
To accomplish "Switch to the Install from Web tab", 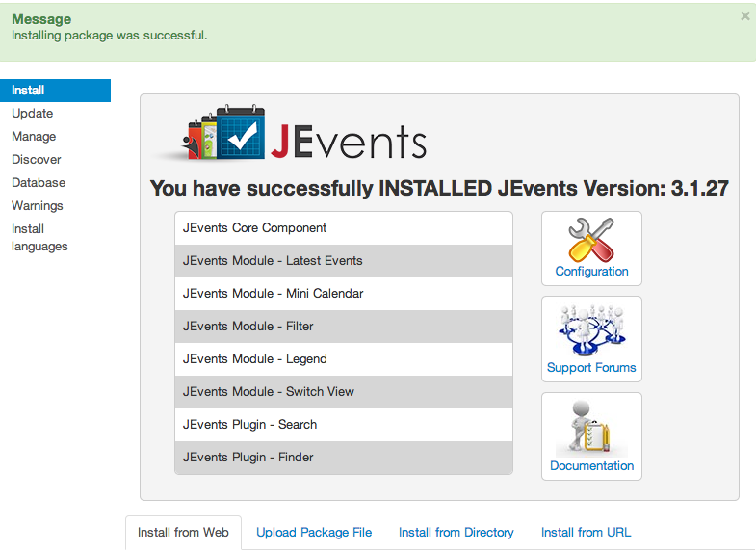I will pos(183,532).
